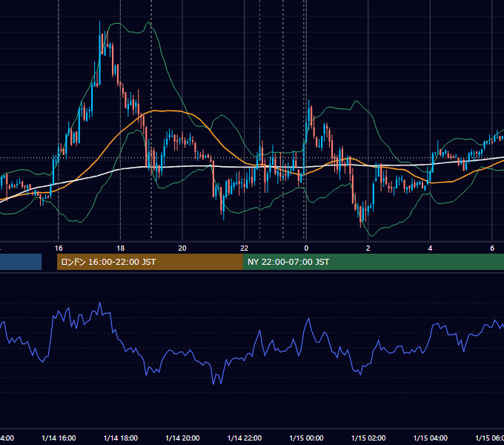This screenshot has height=445, width=504.
Task: Click the 20 hour label on chart axis
Action: (x=182, y=248)
